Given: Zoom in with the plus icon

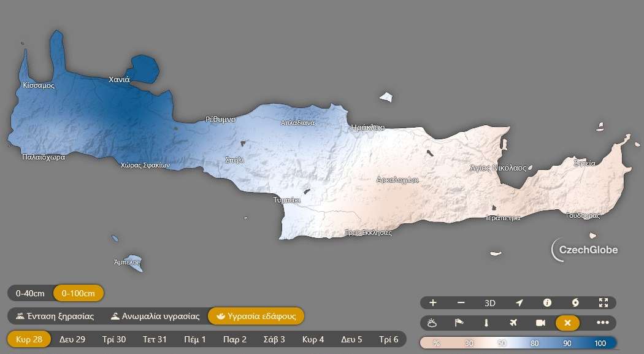Looking at the screenshot, I should [433, 302].
